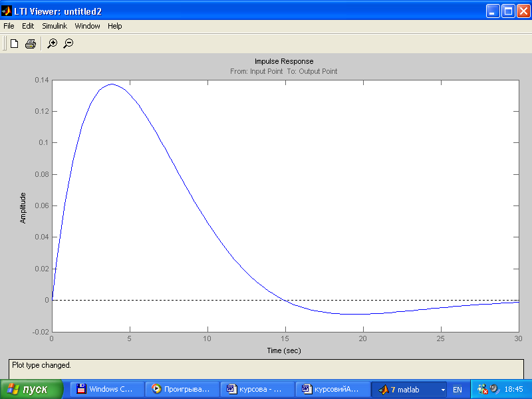Viewport: 532px width, 399px height.
Task: Switch to 'курсовийА' Word document in taskbar
Action: (x=333, y=389)
